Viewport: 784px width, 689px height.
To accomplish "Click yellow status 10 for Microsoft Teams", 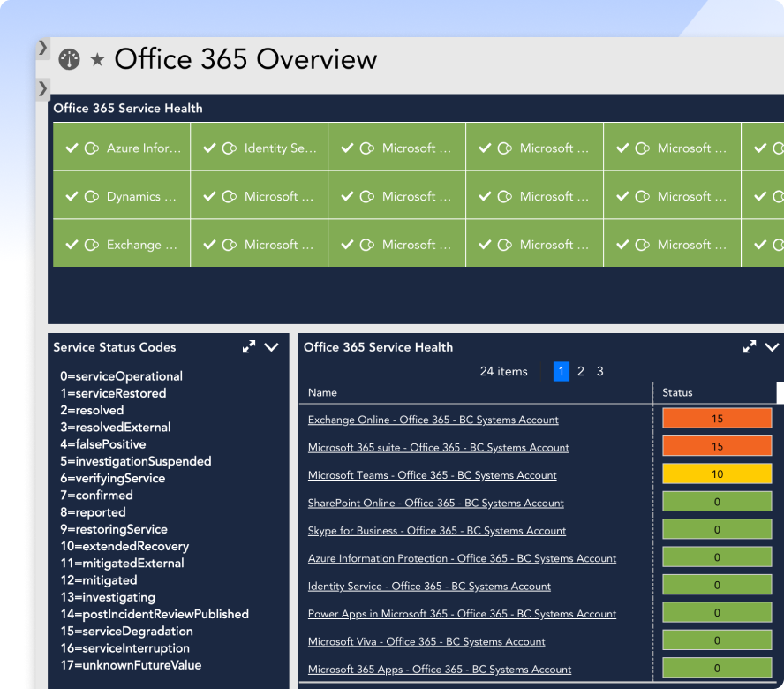I will pyautogui.click(x=717, y=473).
